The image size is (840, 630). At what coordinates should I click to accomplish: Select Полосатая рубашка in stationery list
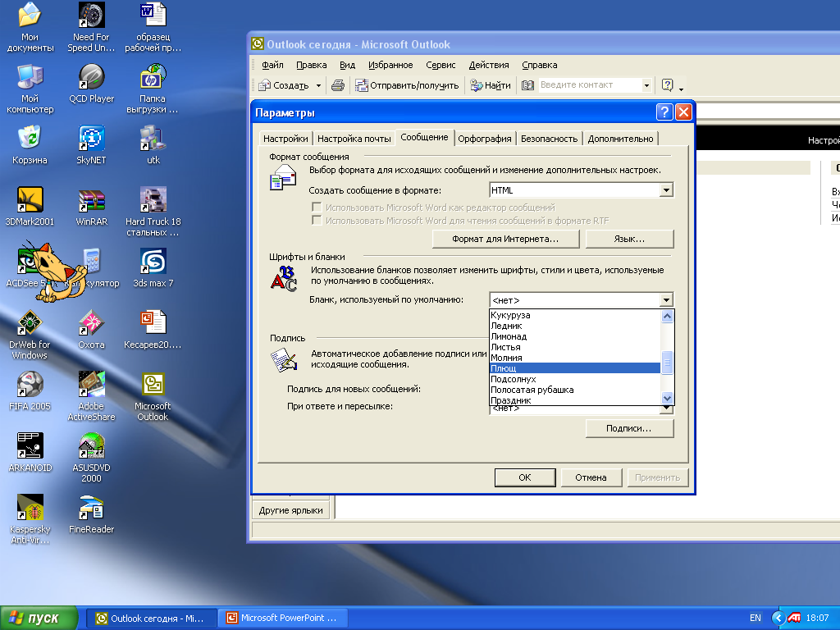coord(575,390)
